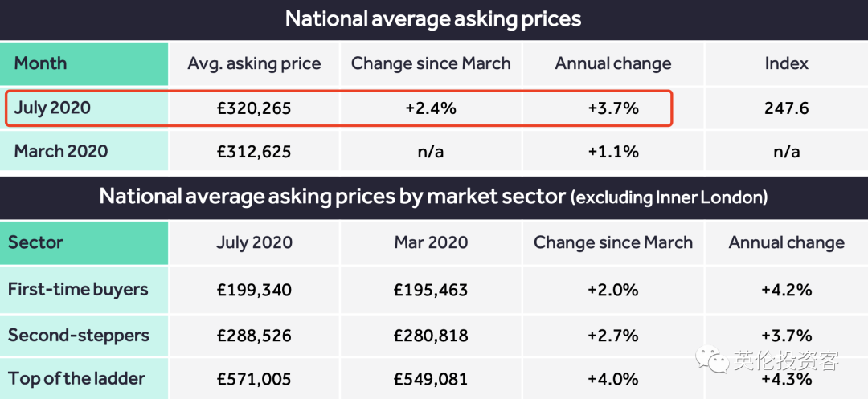Click the 247.6 index value
868x399 pixels.
(786, 108)
